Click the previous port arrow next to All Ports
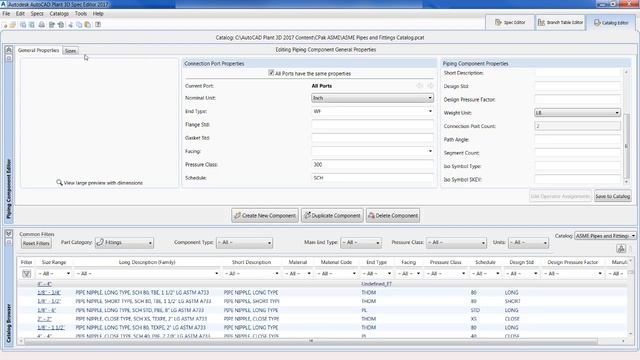 point(420,86)
